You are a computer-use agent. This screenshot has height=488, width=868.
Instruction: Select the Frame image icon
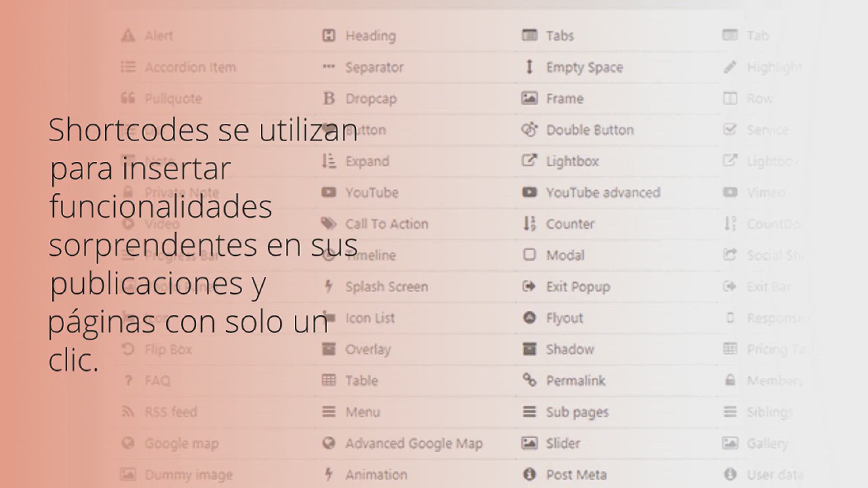pos(529,98)
